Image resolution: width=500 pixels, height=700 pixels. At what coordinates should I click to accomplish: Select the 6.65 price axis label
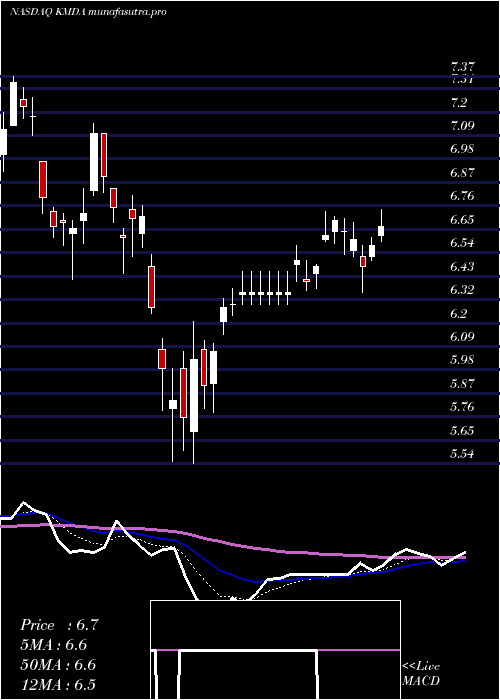click(462, 220)
